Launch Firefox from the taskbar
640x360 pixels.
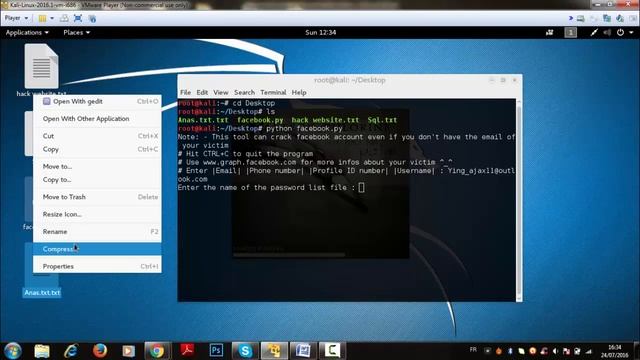pyautogui.click(x=100, y=351)
